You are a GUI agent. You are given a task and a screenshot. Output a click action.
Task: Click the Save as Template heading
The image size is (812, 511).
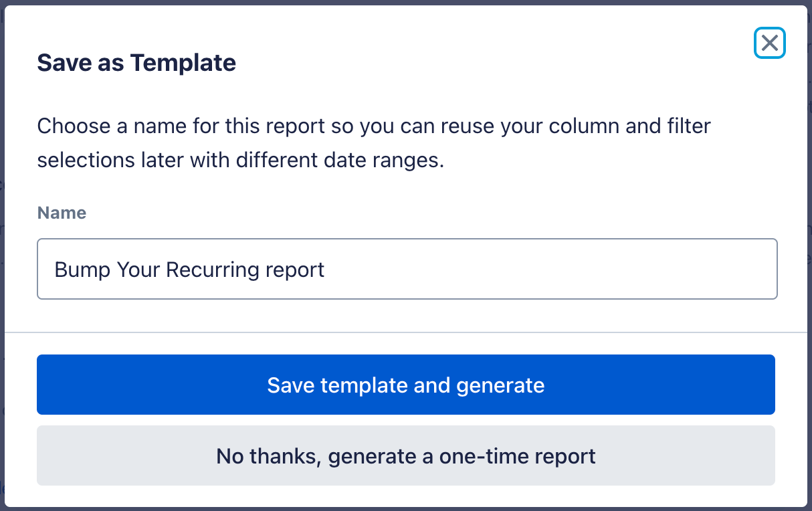(136, 63)
